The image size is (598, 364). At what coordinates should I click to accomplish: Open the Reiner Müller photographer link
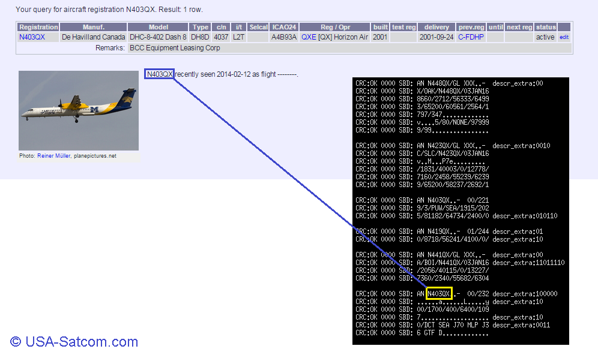point(54,156)
